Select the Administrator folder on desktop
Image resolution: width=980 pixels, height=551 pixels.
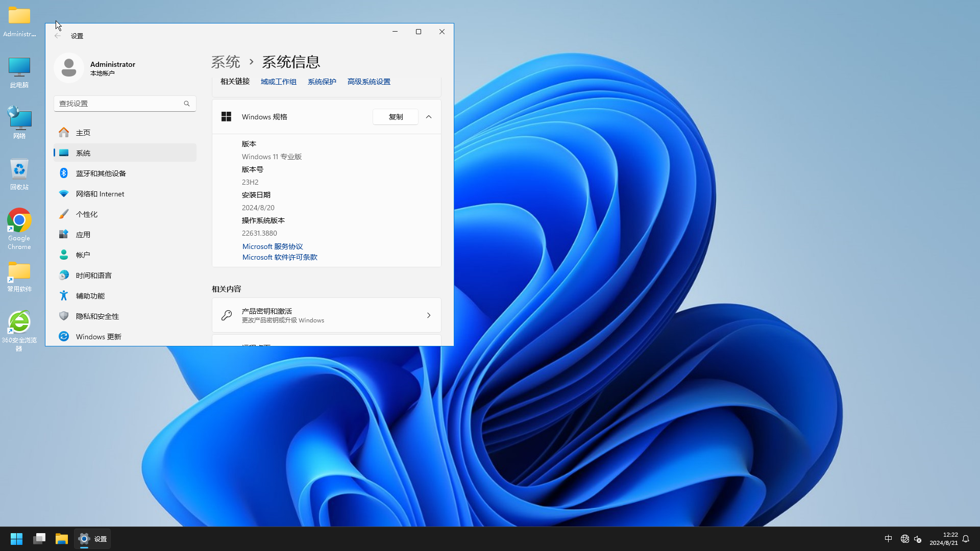19,21
